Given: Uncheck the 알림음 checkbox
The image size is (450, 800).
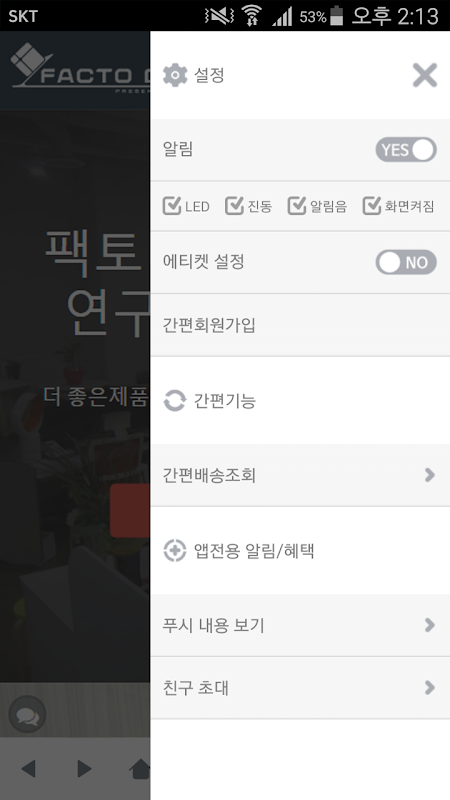Looking at the screenshot, I should (296, 206).
